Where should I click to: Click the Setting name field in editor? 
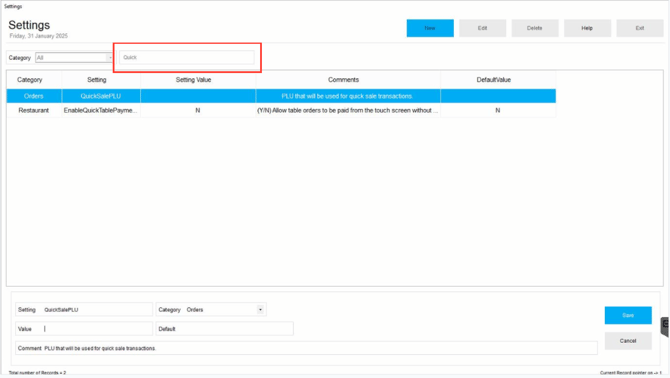84,310
